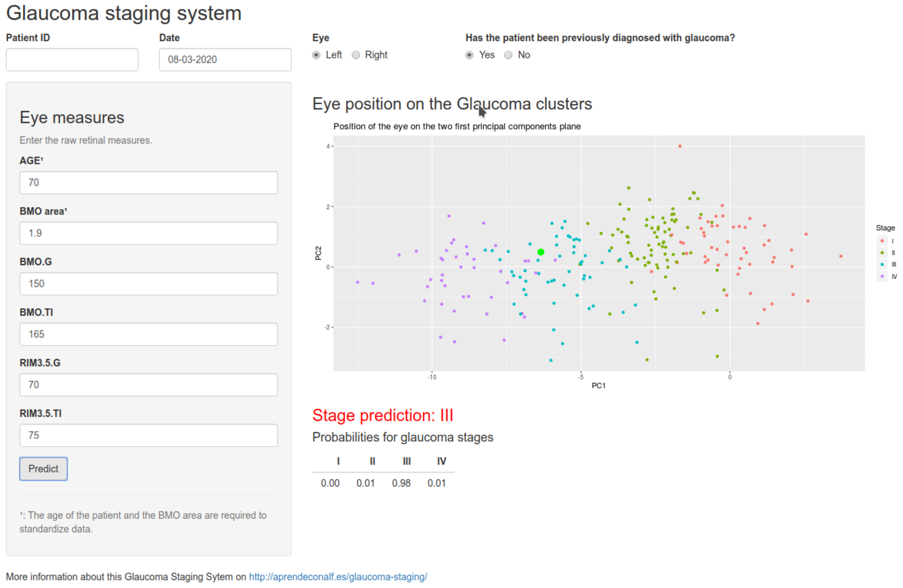Image resolution: width=903 pixels, height=588 pixels.
Task: Select the Left eye radio button
Action: coord(316,55)
